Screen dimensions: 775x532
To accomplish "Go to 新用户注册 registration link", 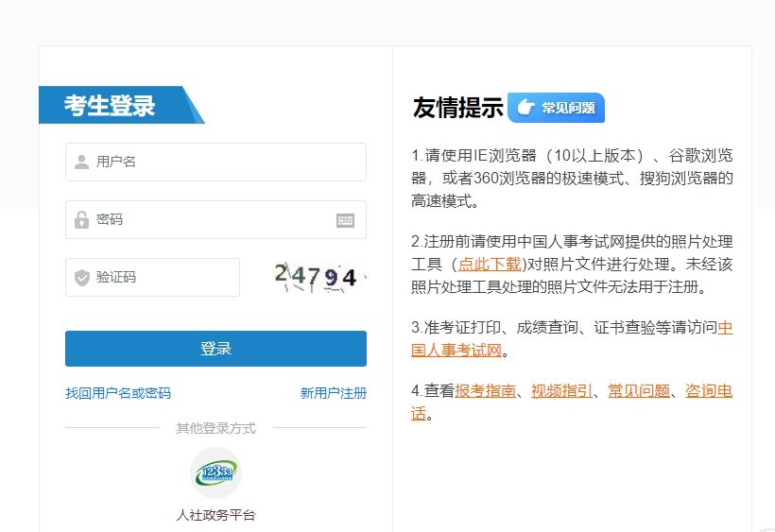I will pyautogui.click(x=334, y=393).
